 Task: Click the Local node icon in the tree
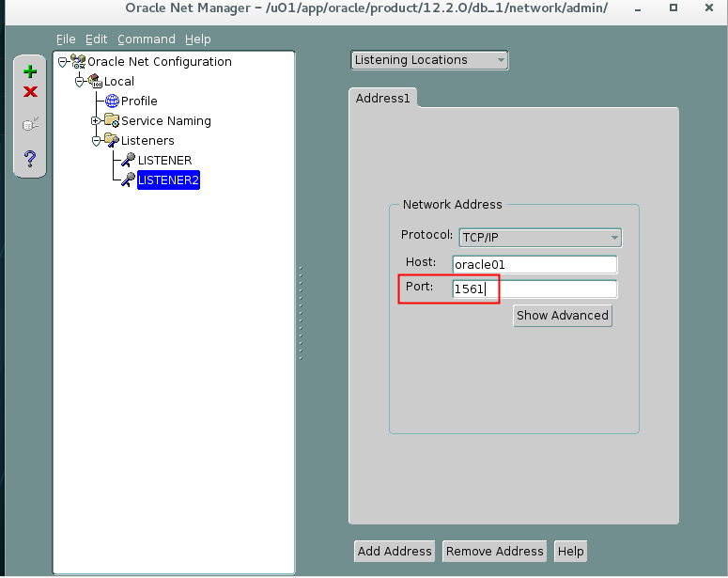[x=95, y=82]
